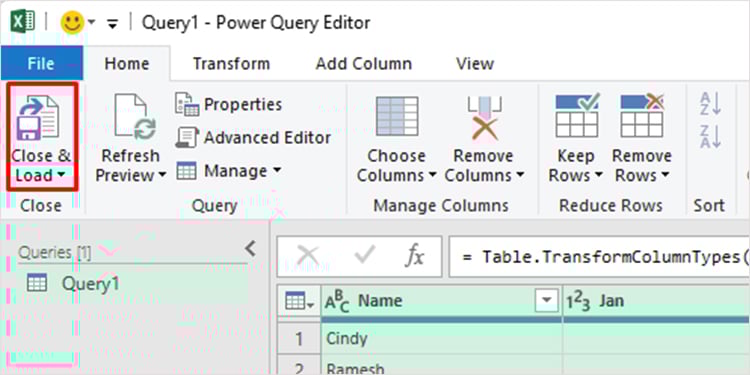Open the Name column filter dropdown
Image resolution: width=750 pixels, height=375 pixels.
point(545,301)
